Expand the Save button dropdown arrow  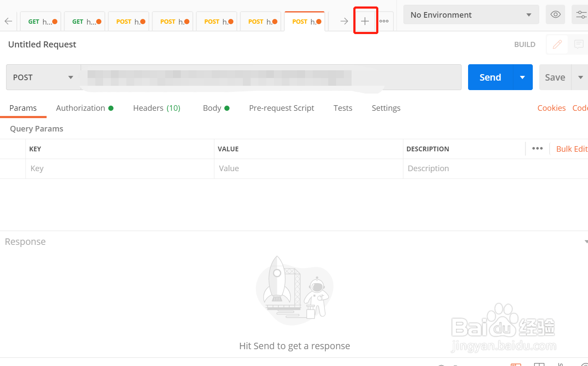click(580, 78)
